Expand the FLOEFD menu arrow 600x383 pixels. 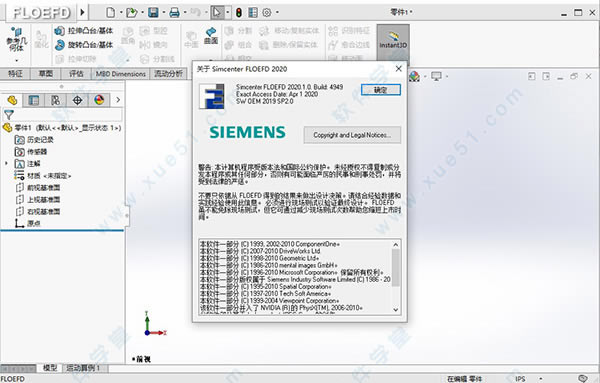pos(82,13)
